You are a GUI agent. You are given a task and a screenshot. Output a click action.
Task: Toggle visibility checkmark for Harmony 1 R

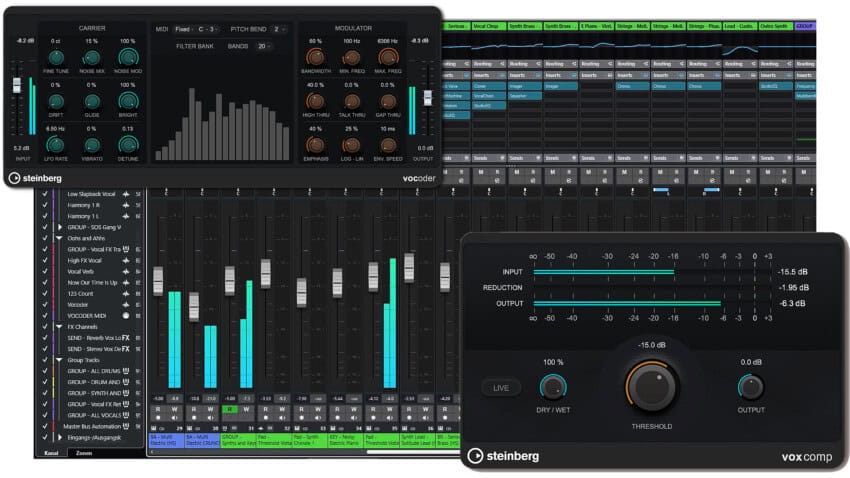(x=45, y=205)
